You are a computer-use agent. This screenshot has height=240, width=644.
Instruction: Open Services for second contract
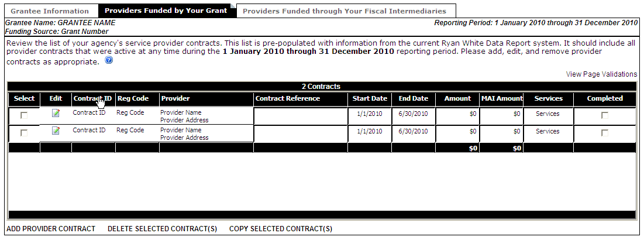[x=547, y=132]
